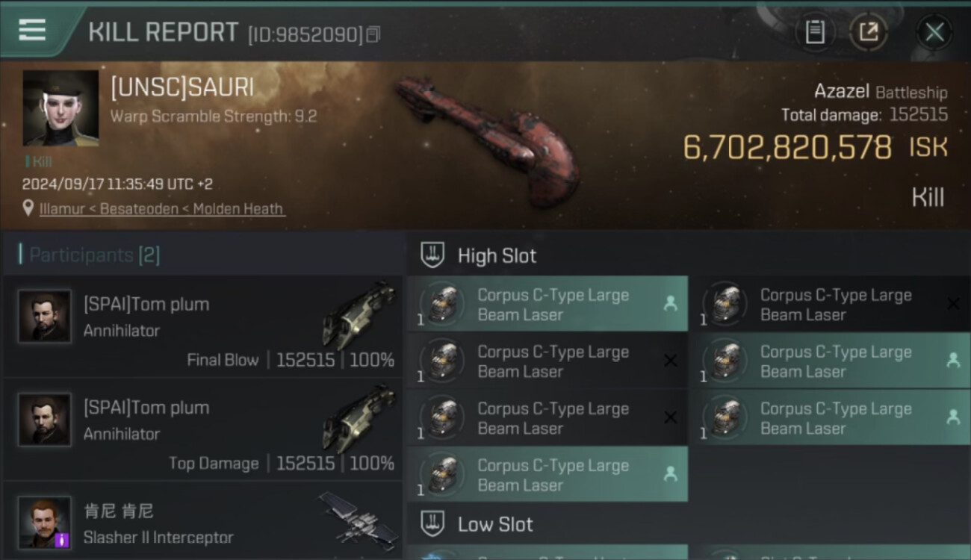Copy the kill report ID
Viewport: 971px width, 560px height.
(x=373, y=34)
